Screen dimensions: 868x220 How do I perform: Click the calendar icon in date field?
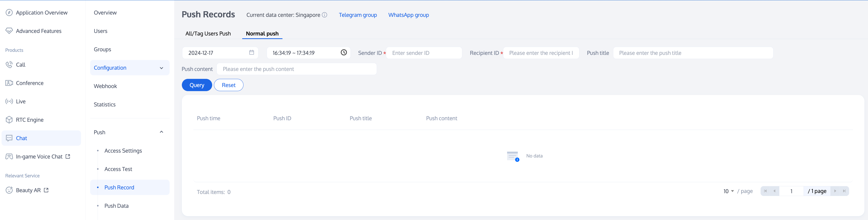point(251,52)
